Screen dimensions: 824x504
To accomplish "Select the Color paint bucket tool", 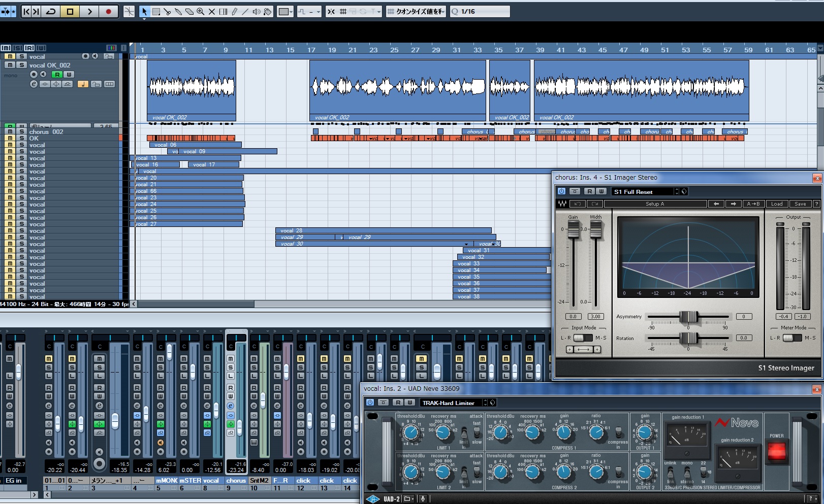I will coord(268,11).
